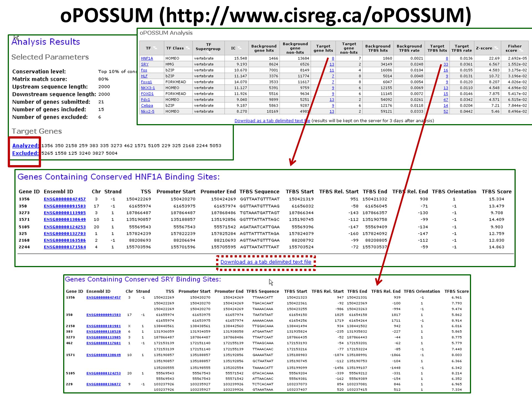The image size is (532, 399).
Task: Open ENSG00000091583 in the SRY table
Action: [x=103, y=315]
